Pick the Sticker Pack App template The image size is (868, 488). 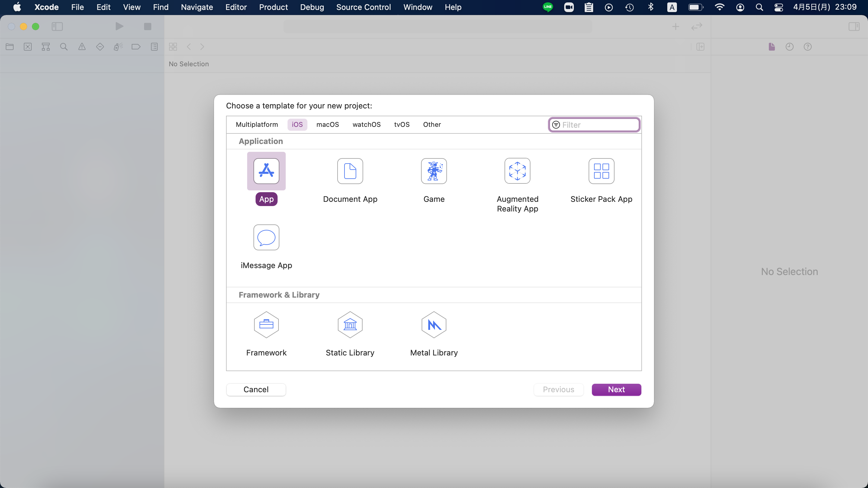click(601, 171)
